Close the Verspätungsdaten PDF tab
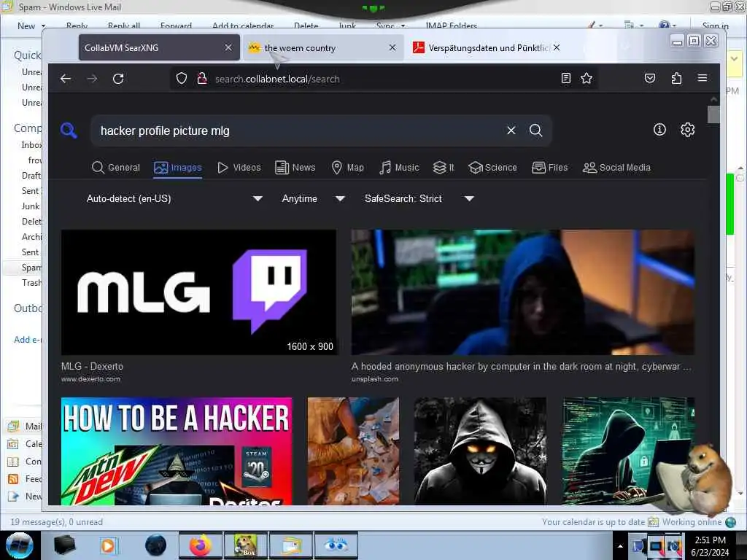747x560 pixels. tap(557, 47)
